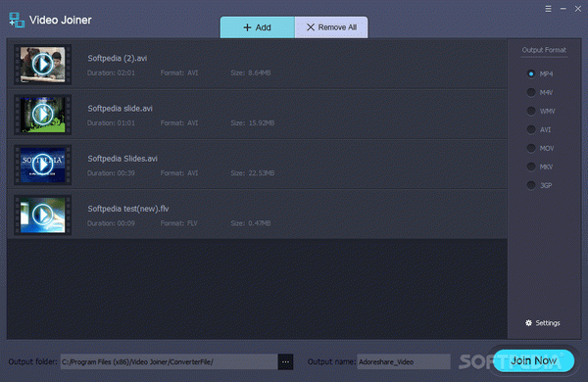
Task: Play preview of Softpedia (2).avi
Action: 42,65
